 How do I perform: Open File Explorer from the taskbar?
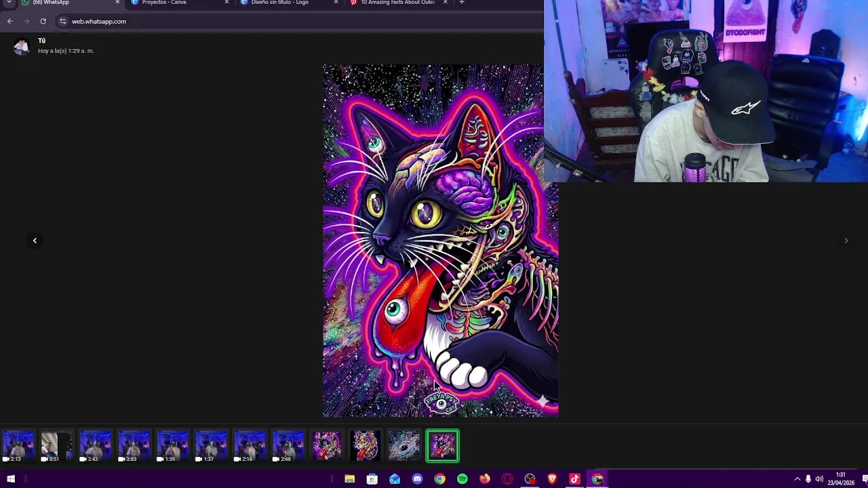pyautogui.click(x=349, y=479)
